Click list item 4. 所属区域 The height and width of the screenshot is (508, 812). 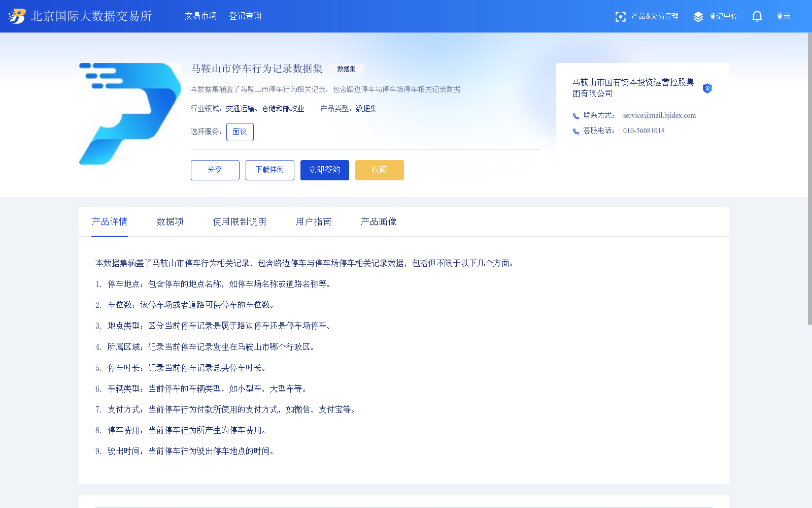(206, 347)
